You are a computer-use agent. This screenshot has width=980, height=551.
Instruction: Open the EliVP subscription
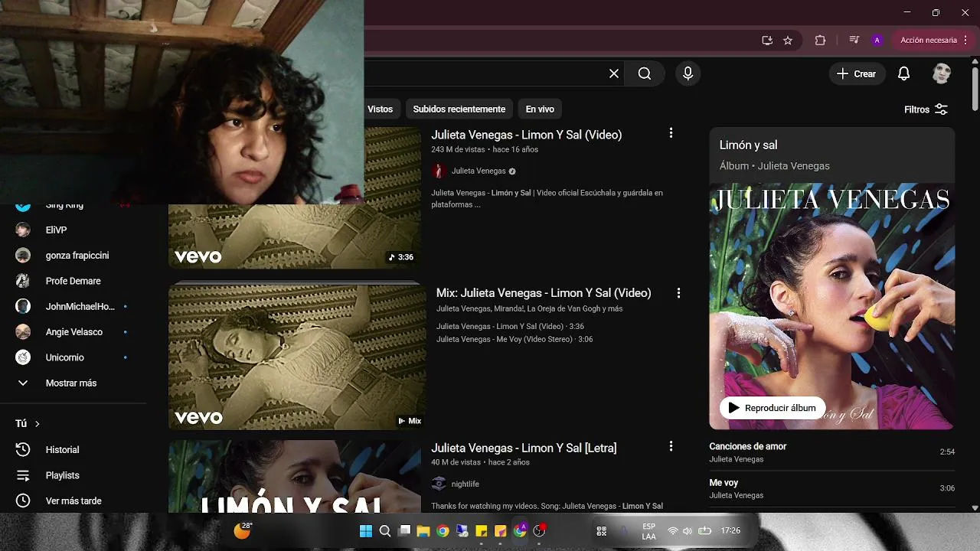tap(57, 230)
